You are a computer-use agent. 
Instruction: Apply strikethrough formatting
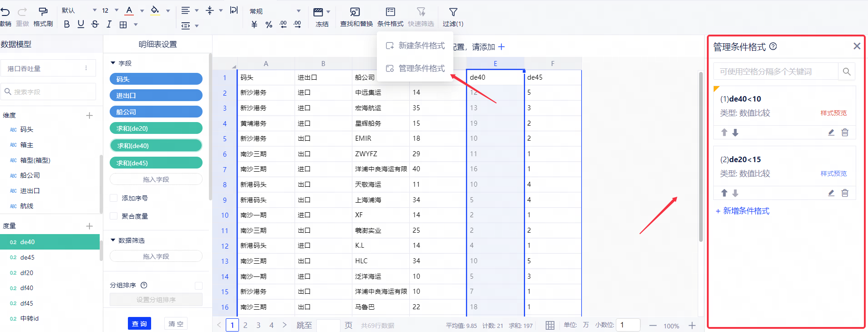point(95,24)
